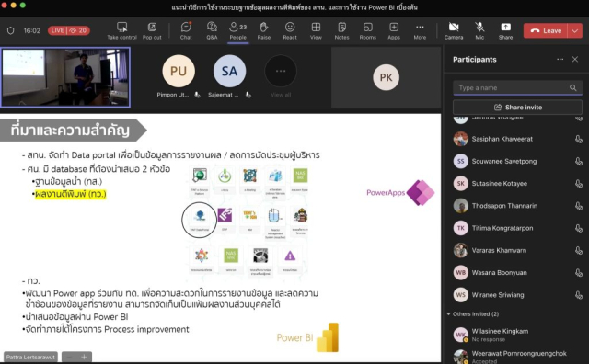The image size is (589, 364).
Task: Open the Q&A panel
Action: click(x=212, y=30)
